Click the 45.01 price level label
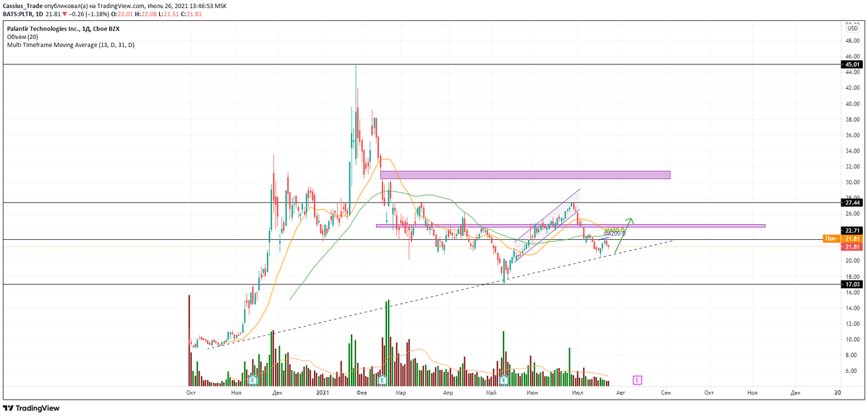Image resolution: width=868 pixels, height=417 pixels. (x=851, y=64)
